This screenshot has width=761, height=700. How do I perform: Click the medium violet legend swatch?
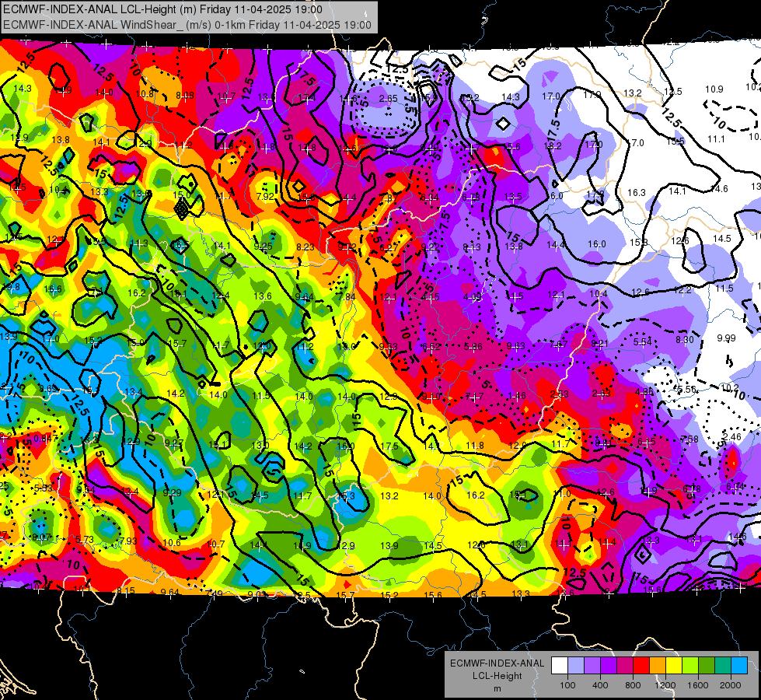click(592, 666)
